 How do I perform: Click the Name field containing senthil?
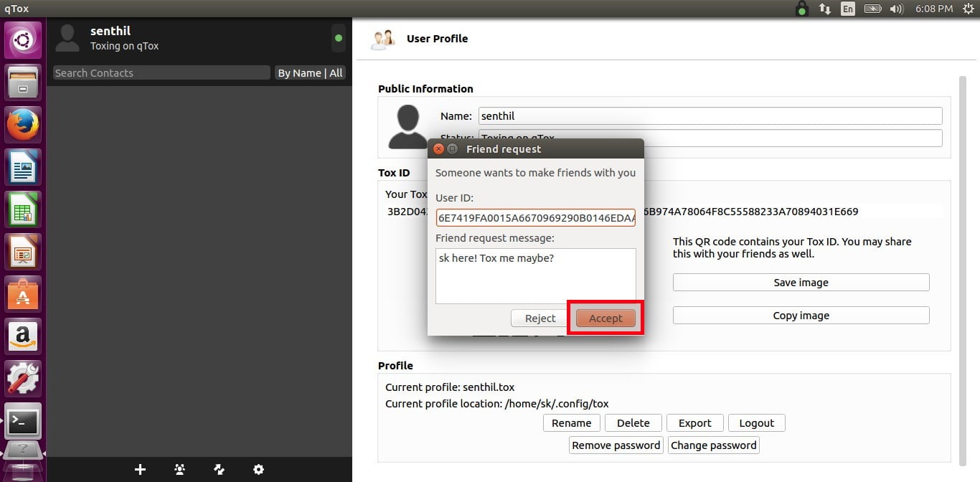(710, 116)
